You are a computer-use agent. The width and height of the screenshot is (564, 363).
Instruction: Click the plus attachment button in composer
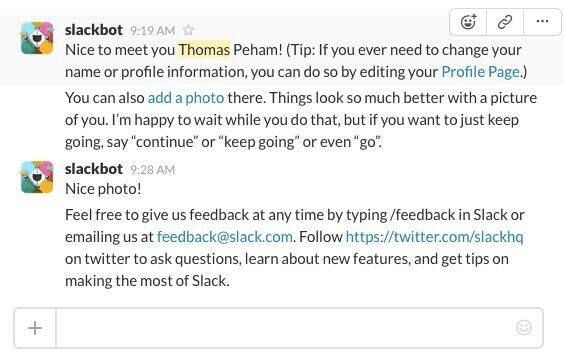point(35,328)
